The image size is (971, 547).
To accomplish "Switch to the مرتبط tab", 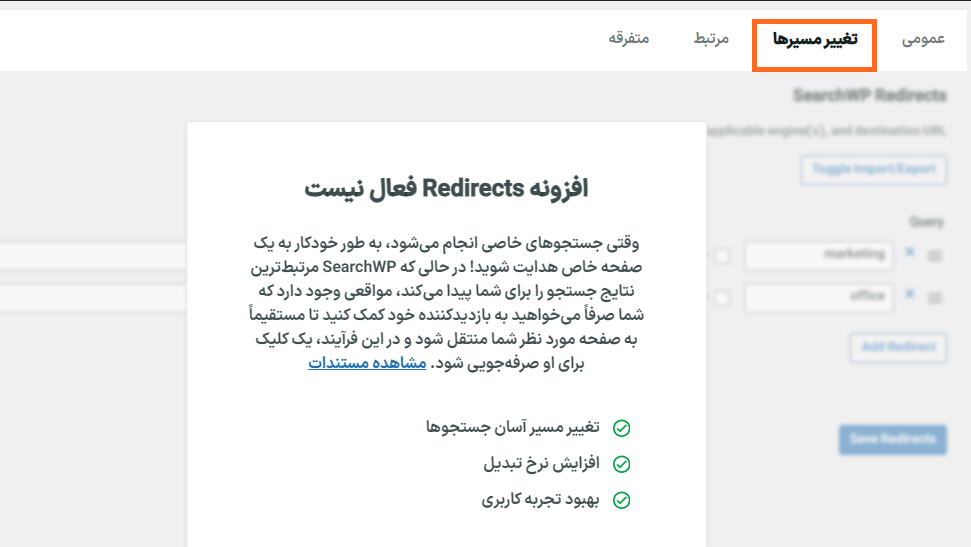I will point(711,39).
